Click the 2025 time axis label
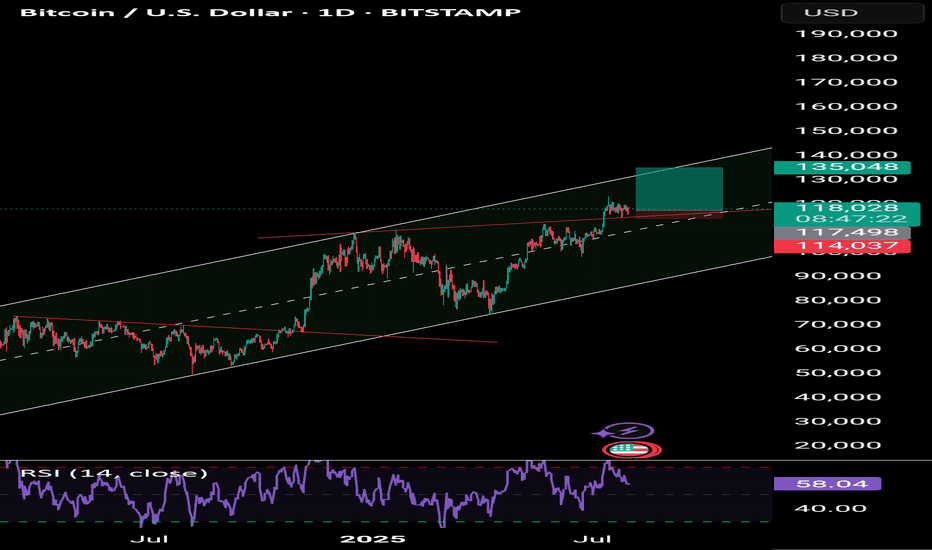 tap(373, 539)
